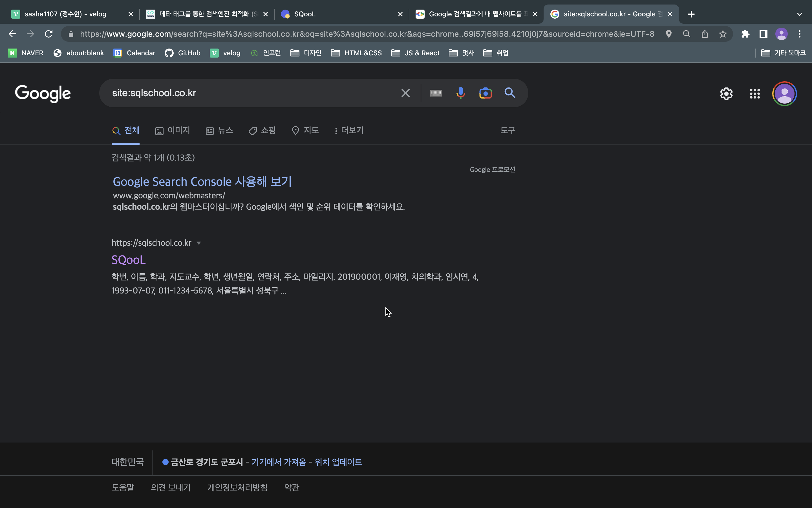Toggle the Chrome side panel
The height and width of the screenshot is (508, 812).
pos(763,34)
